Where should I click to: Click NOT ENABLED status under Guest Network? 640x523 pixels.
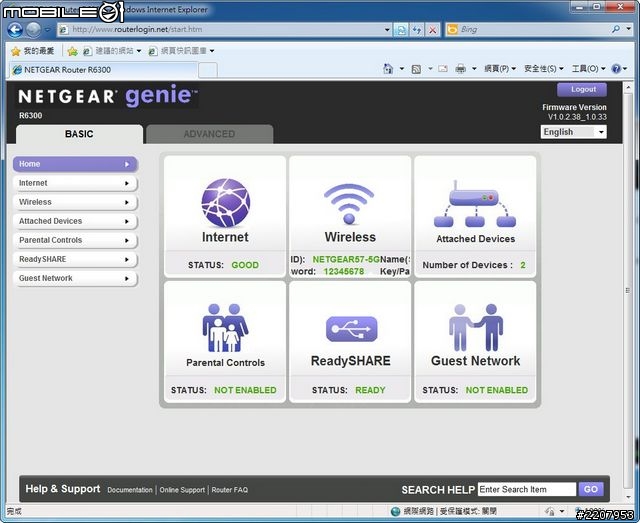click(497, 390)
